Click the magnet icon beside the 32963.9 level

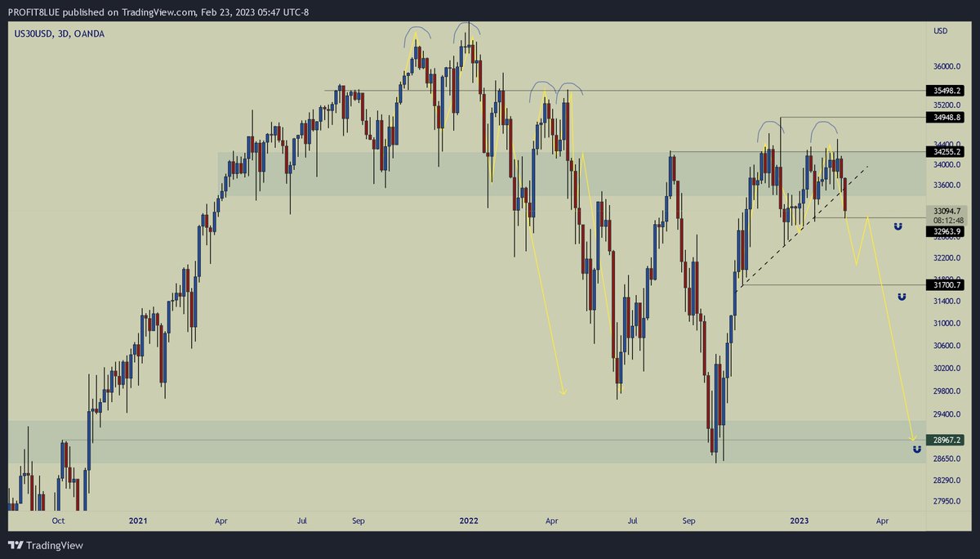[898, 225]
